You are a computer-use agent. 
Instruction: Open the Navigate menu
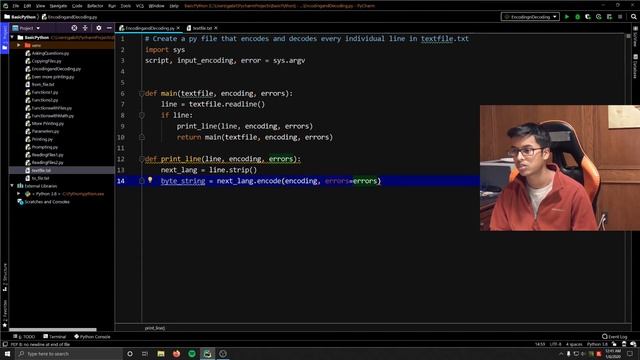pyautogui.click(x=58, y=6)
